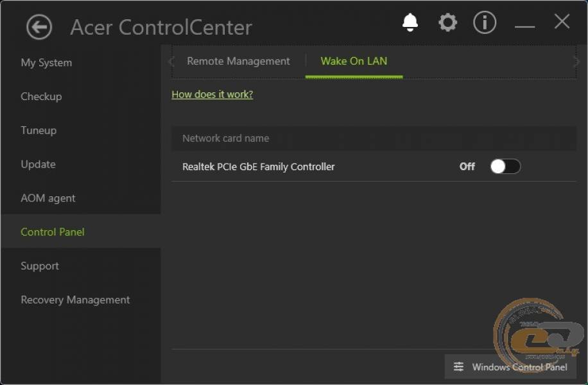Click the Windows Control Panel button
Screen dimensions: 588x385
510,366
